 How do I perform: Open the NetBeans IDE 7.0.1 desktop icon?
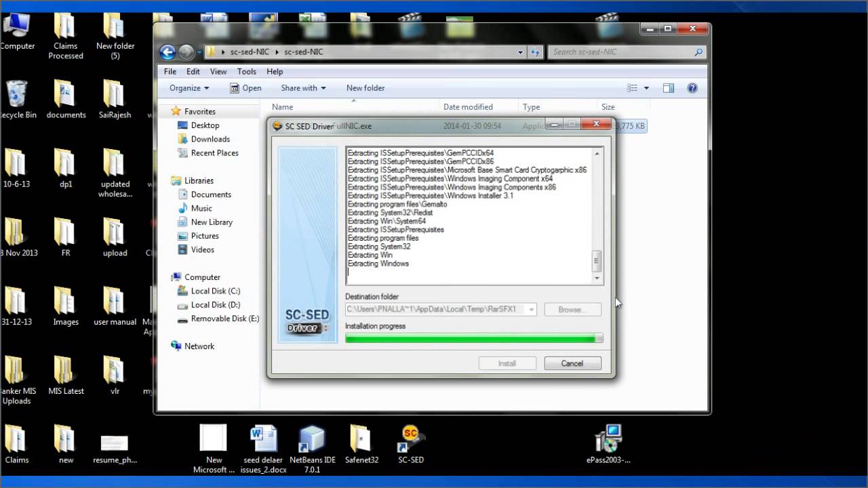(312, 449)
